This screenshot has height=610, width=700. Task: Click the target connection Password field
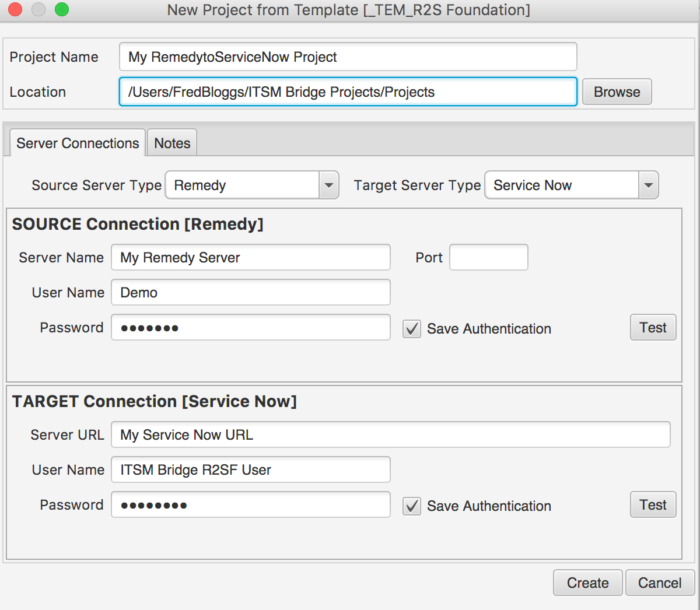click(x=251, y=504)
